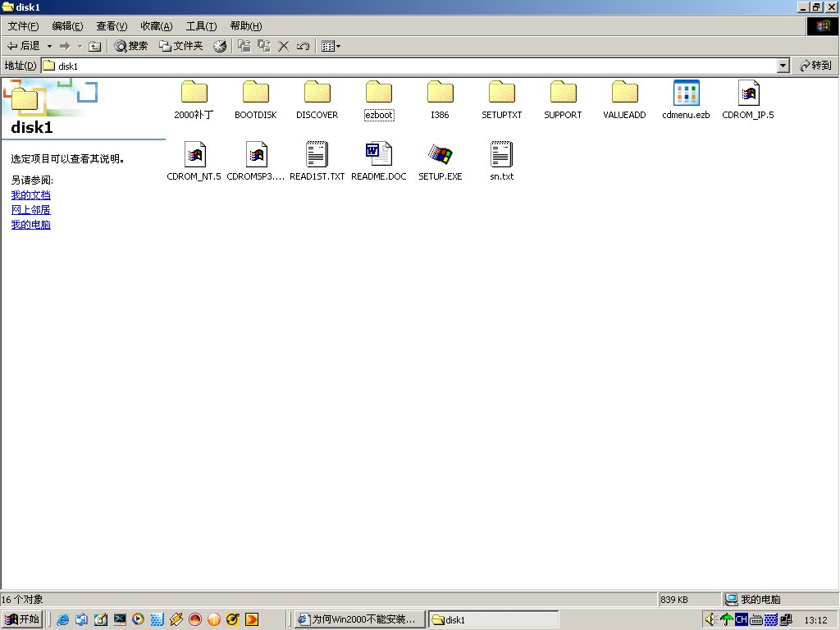Viewport: 840px width, 630px height.
Task: Open the 编辑(E) menu
Action: [x=67, y=26]
